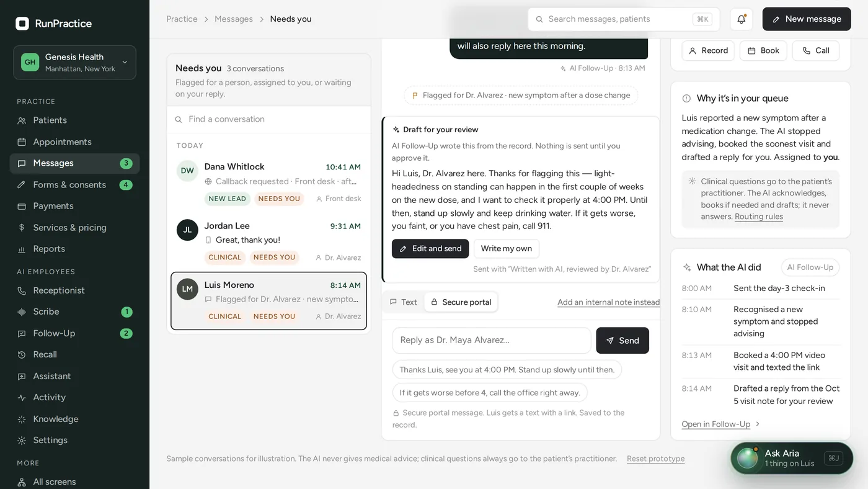Click the Assistant icon in sidebar
The width and height of the screenshot is (868, 489).
pyautogui.click(x=22, y=376)
